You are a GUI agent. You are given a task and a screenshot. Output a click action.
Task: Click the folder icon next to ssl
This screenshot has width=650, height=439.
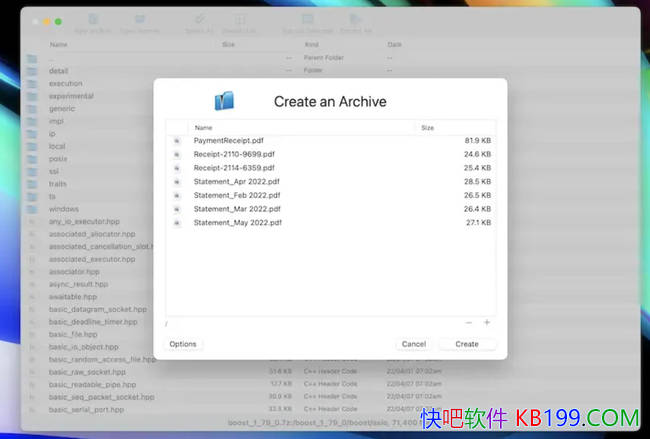[x=32, y=171]
